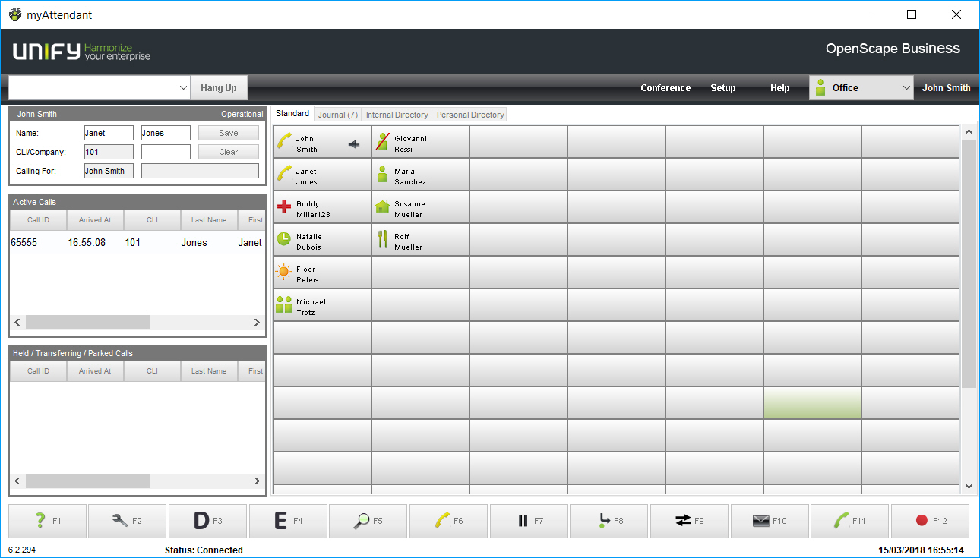This screenshot has width=980, height=558.
Task: Click John Smith user name in header
Action: [x=946, y=88]
